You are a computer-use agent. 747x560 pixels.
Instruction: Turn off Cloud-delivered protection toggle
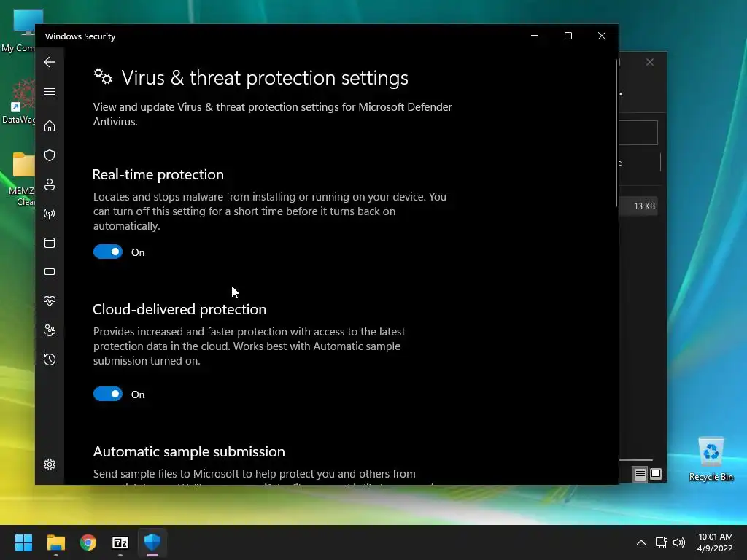tap(108, 394)
